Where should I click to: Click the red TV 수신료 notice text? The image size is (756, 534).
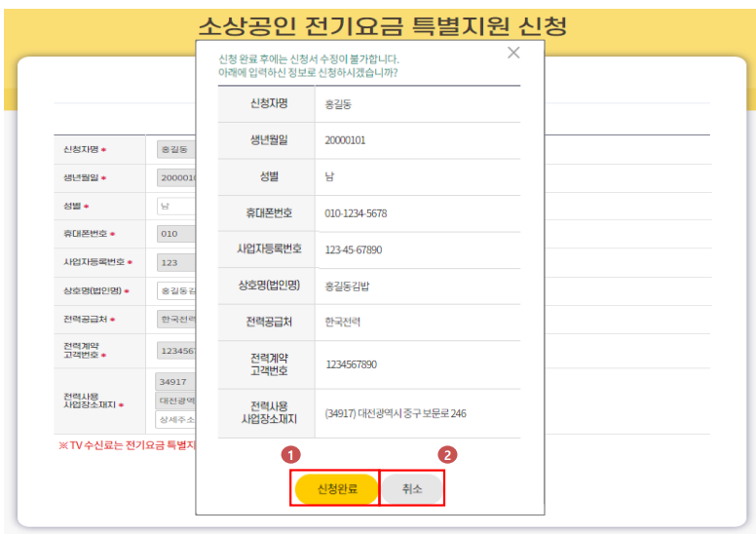tap(128, 445)
